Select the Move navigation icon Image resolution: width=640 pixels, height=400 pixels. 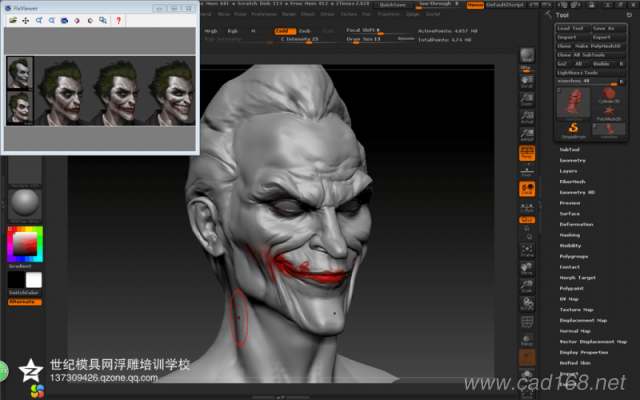click(527, 268)
